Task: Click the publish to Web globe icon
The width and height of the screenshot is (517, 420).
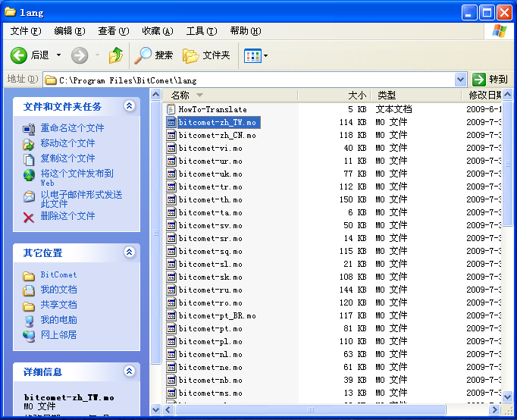Action: (x=29, y=175)
